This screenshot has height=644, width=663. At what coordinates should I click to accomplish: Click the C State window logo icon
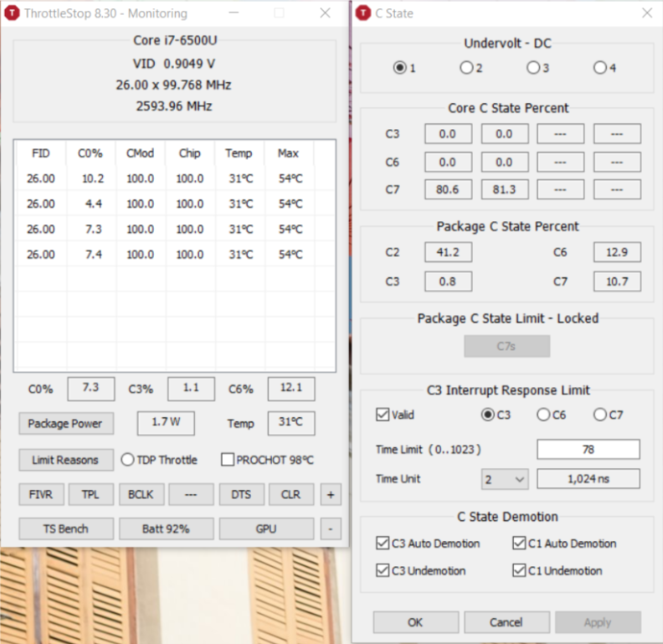point(362,13)
